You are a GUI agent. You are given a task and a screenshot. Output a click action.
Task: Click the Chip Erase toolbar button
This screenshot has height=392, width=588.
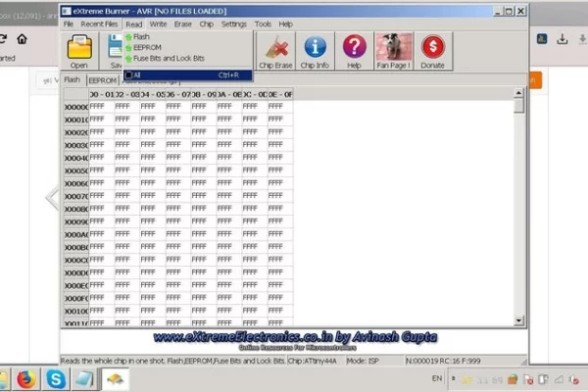pyautogui.click(x=275, y=51)
